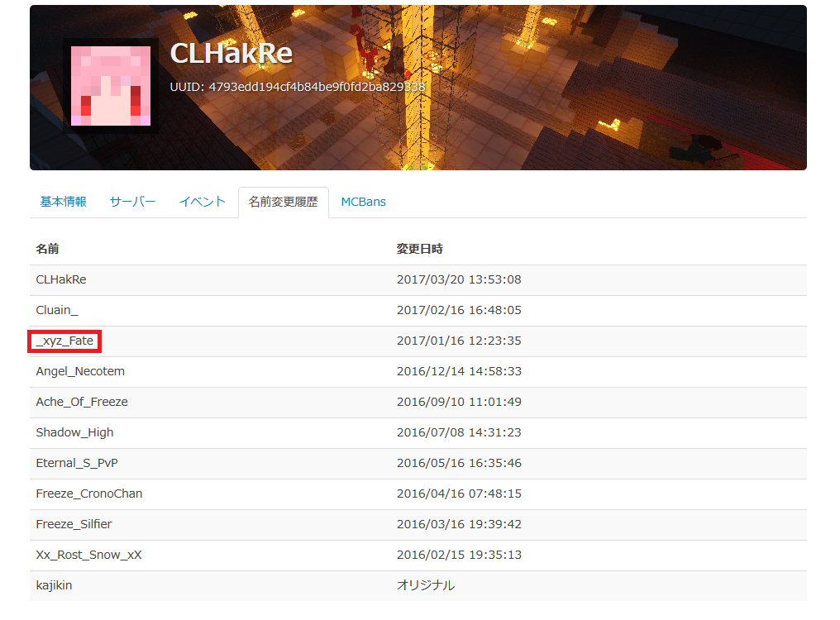Click date 2017/03/20 13:53:08
The image size is (840, 620).
[x=459, y=279]
